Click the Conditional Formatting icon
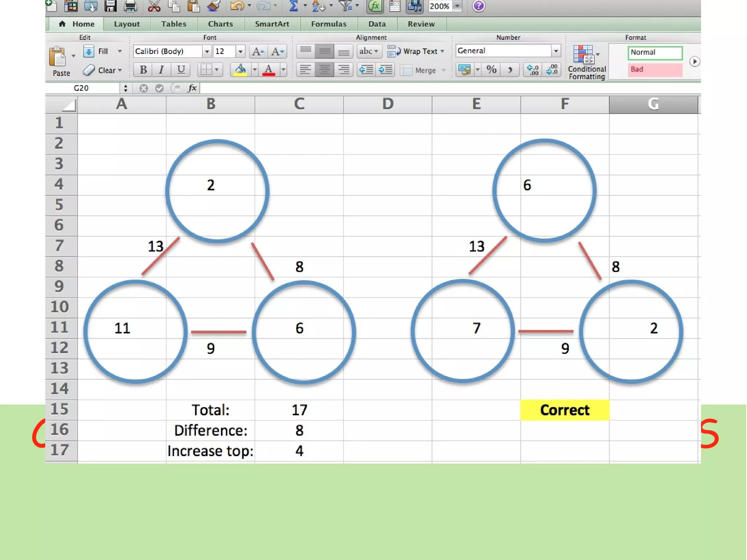The width and height of the screenshot is (747, 560). tap(584, 54)
